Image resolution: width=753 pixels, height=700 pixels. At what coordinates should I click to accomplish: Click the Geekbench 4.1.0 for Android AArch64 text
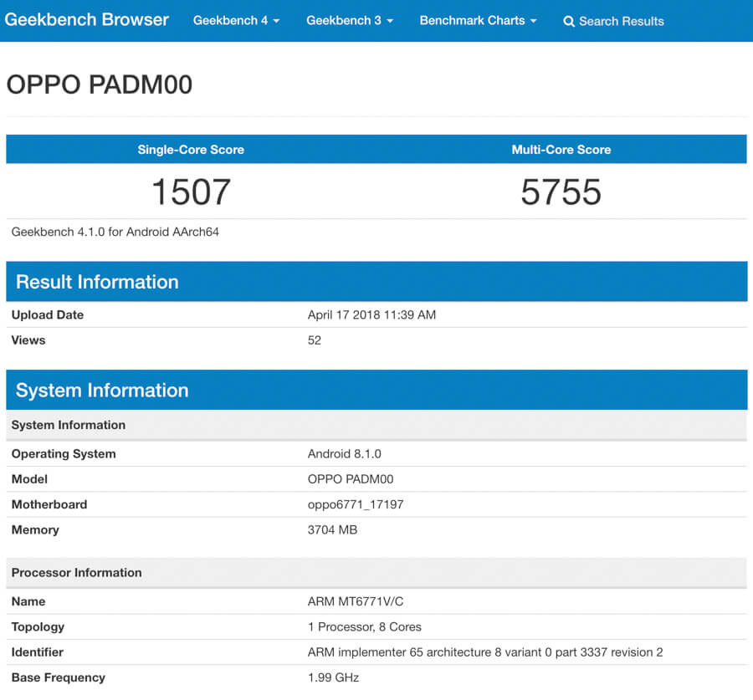click(x=115, y=232)
